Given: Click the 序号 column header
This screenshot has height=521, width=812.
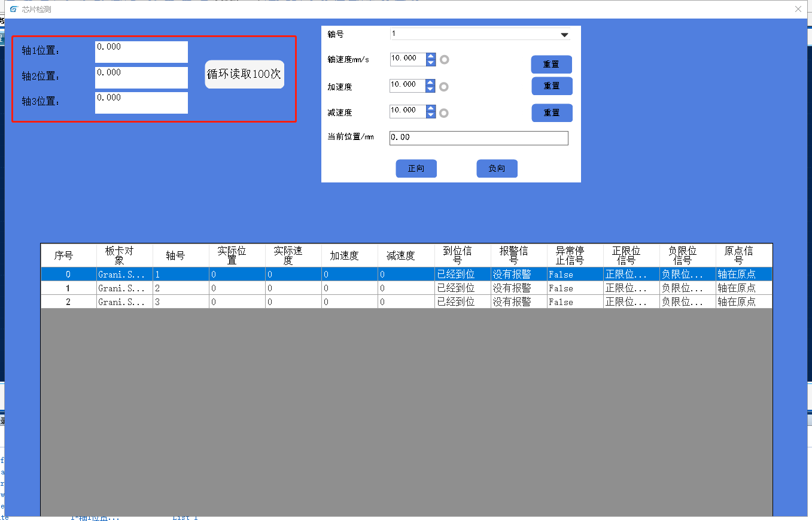Looking at the screenshot, I should click(68, 255).
